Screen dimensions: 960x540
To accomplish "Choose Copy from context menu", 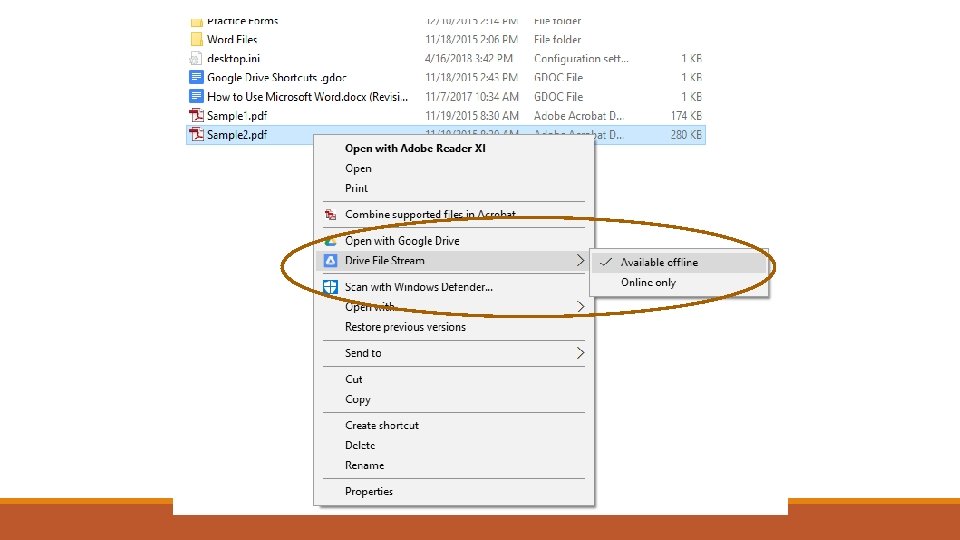I will pos(358,399).
